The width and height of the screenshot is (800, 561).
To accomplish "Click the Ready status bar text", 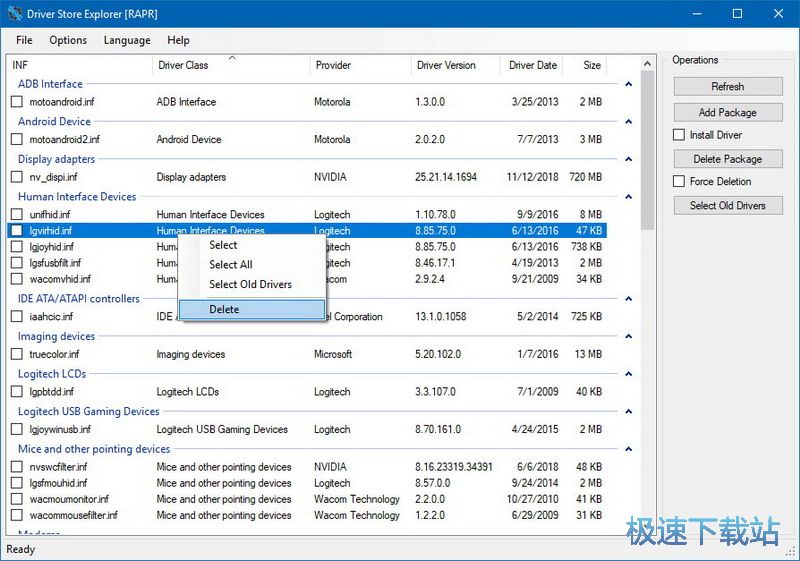I will pyautogui.click(x=20, y=549).
